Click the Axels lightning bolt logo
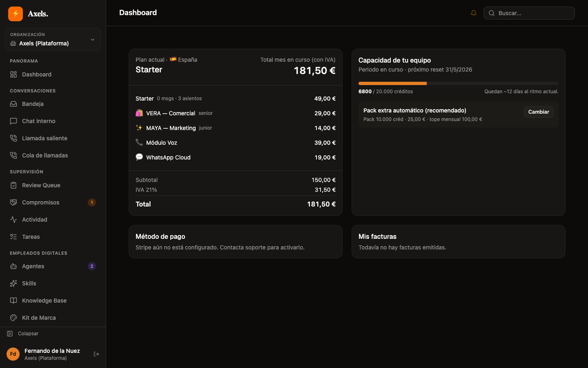588x368 pixels. click(16, 13)
